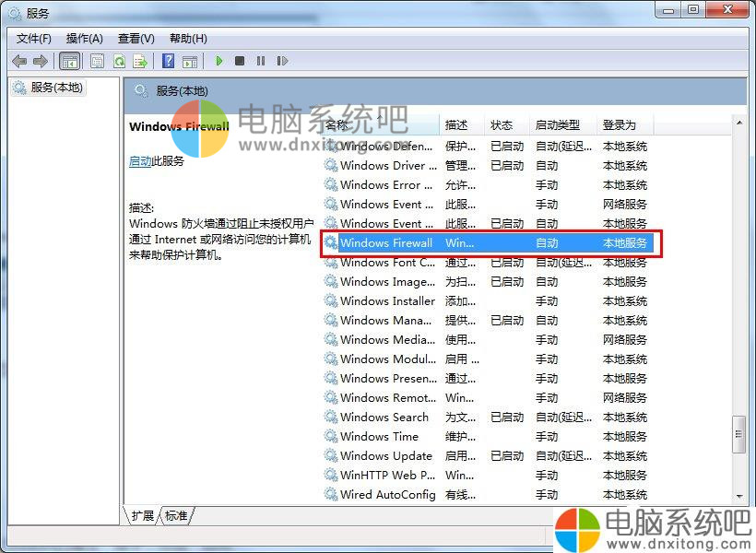Minimize the 服务 window

tap(667, 10)
